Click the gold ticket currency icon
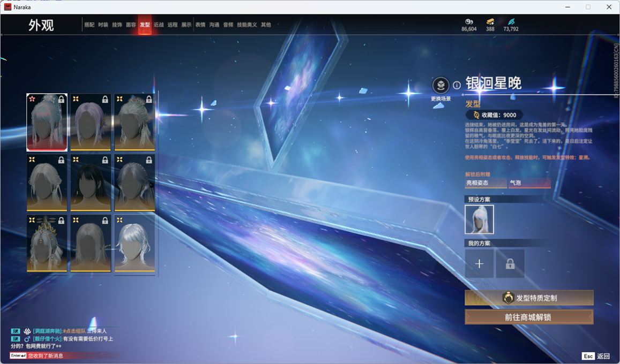 pyautogui.click(x=490, y=22)
